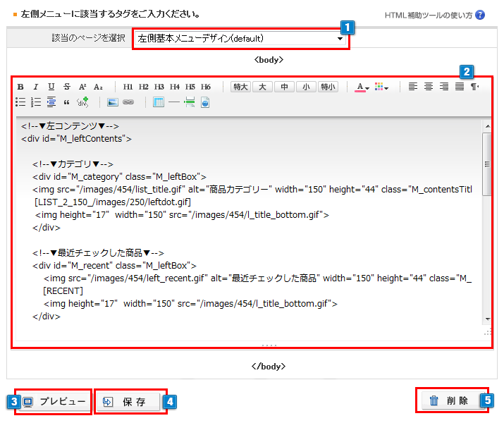Insert an image using the picture icon
This screenshot has height=423, width=504.
click(112, 102)
